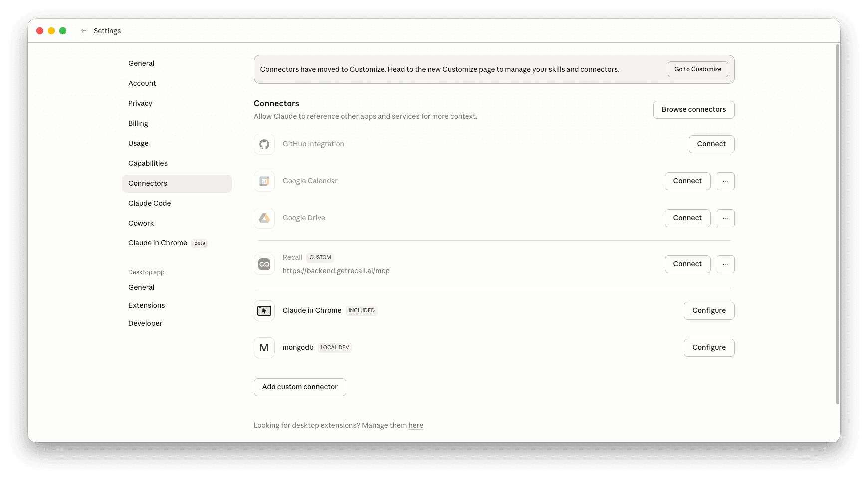Click the Recall connector icon
The height and width of the screenshot is (479, 868).
tap(264, 264)
